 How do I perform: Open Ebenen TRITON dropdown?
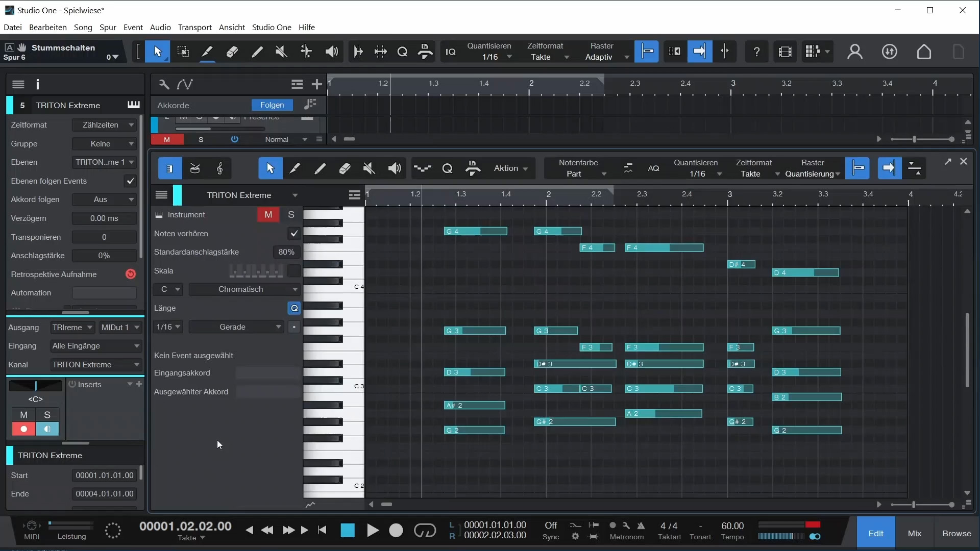[x=104, y=162]
